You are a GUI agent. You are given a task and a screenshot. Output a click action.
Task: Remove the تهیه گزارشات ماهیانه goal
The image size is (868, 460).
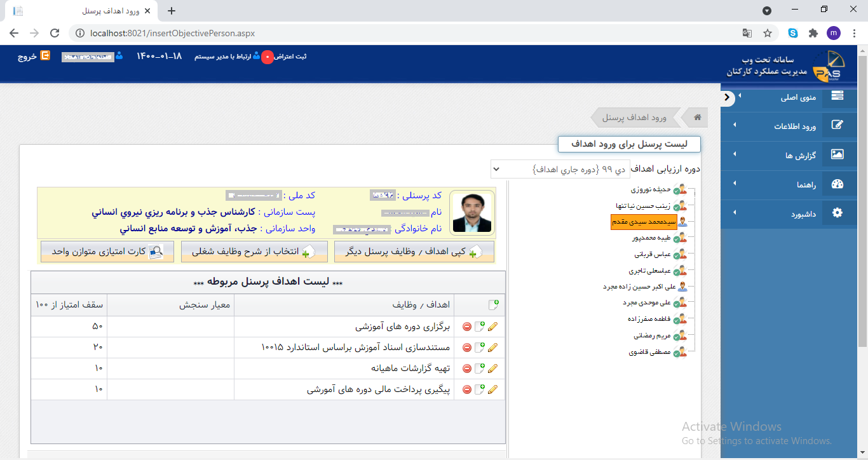click(x=466, y=369)
